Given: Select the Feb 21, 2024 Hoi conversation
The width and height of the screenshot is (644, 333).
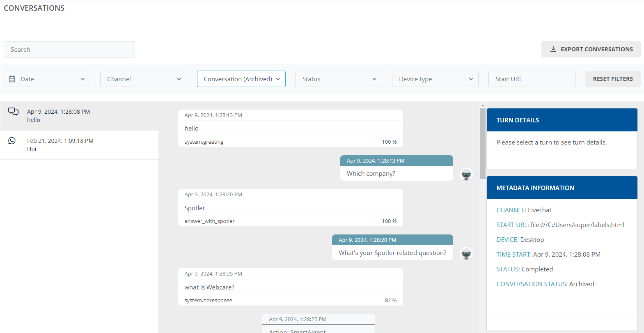Looking at the screenshot, I should point(79,145).
